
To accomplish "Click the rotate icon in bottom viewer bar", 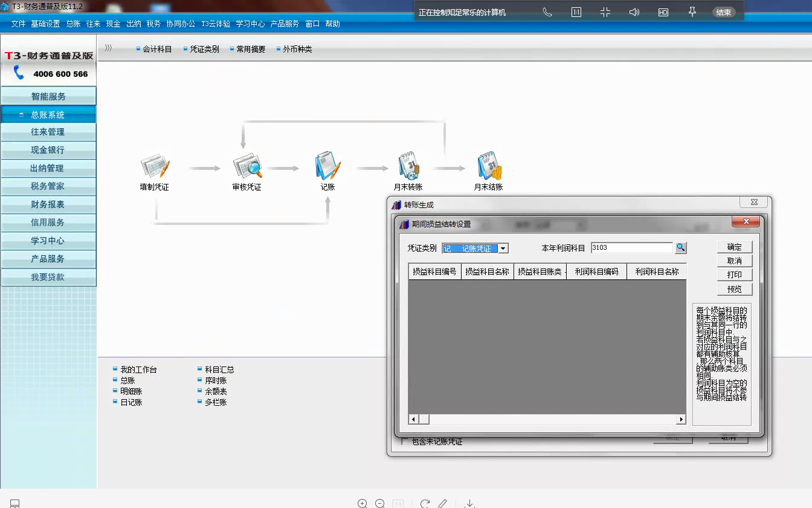I will click(x=425, y=503).
